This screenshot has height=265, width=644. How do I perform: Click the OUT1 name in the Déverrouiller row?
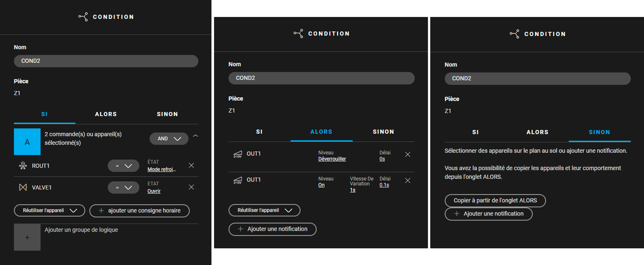pos(253,154)
